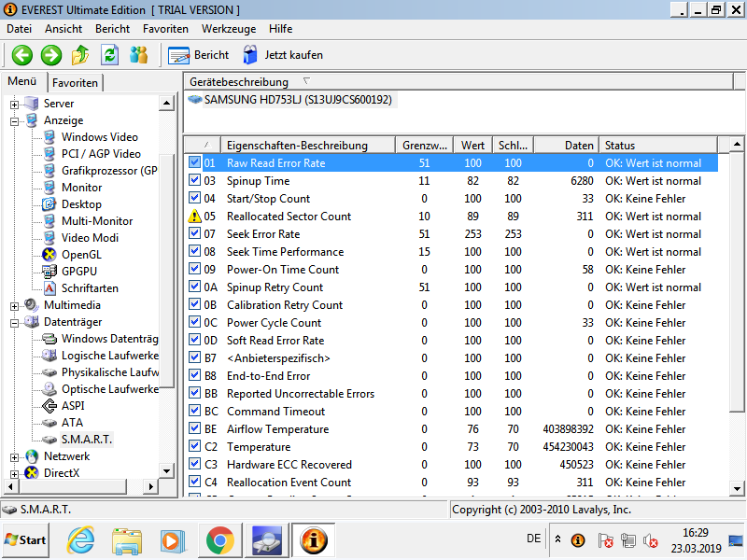Screen dimensions: 747x560
Task: Click the Windows Start button
Action: pos(25,540)
